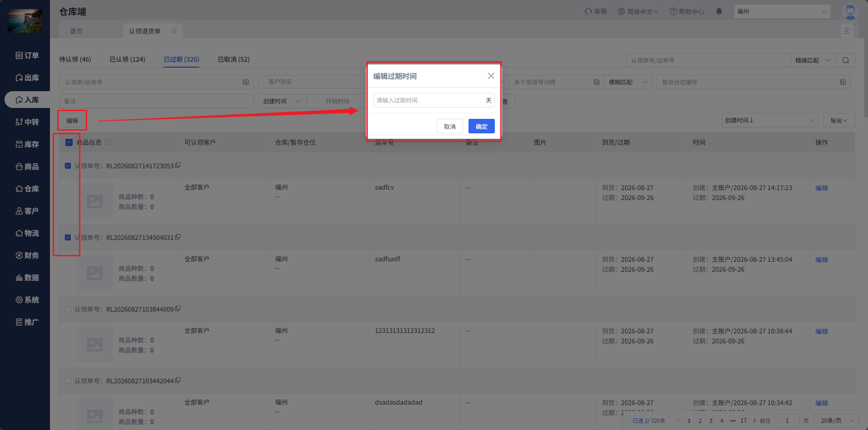Viewport: 868px width, 430px height.
Task: Open the 推广 sidebar section
Action: tap(27, 322)
